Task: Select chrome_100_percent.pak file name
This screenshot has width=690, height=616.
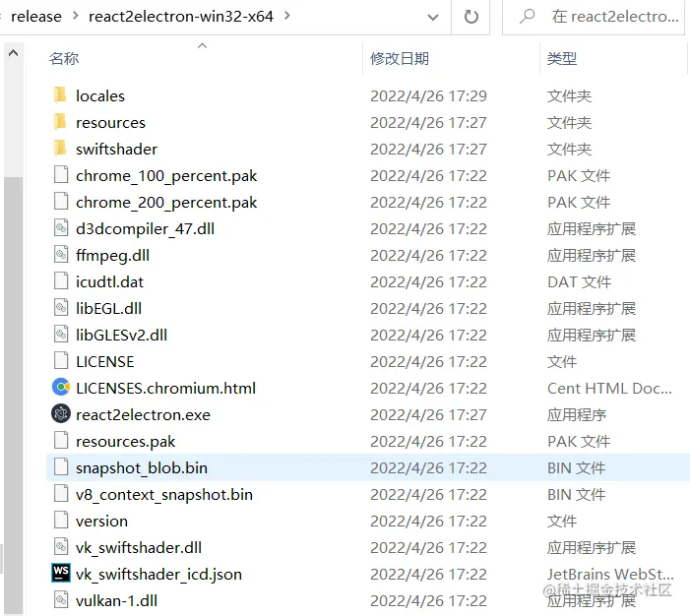Action: click(166, 176)
